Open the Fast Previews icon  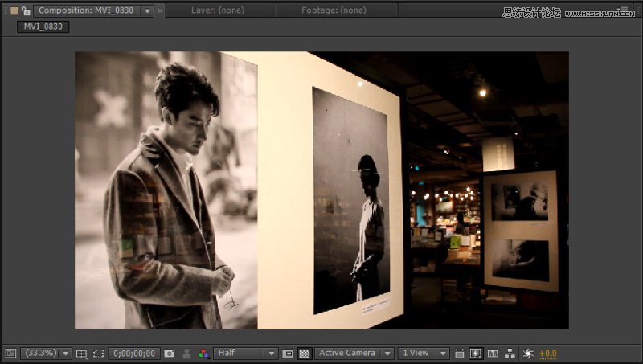[x=475, y=354]
